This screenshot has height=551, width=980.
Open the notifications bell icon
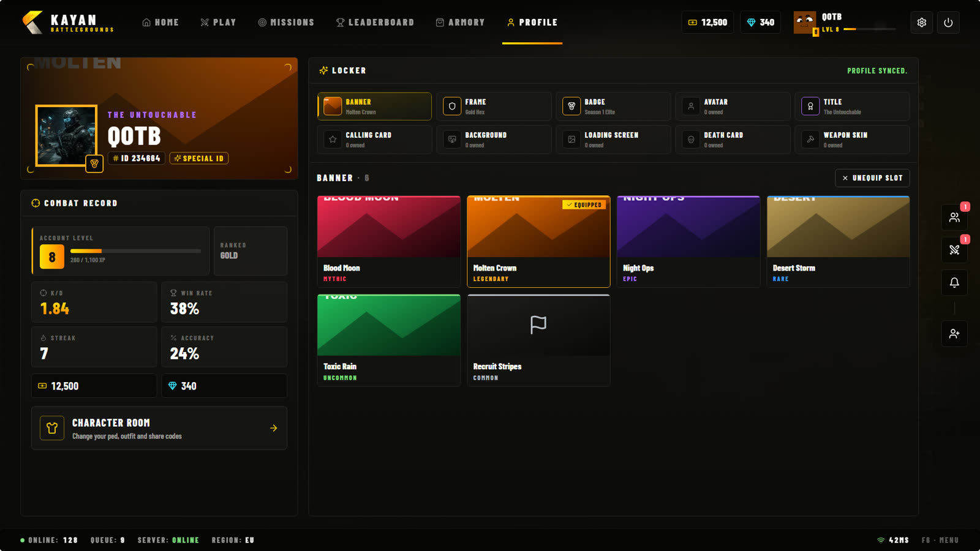click(954, 282)
